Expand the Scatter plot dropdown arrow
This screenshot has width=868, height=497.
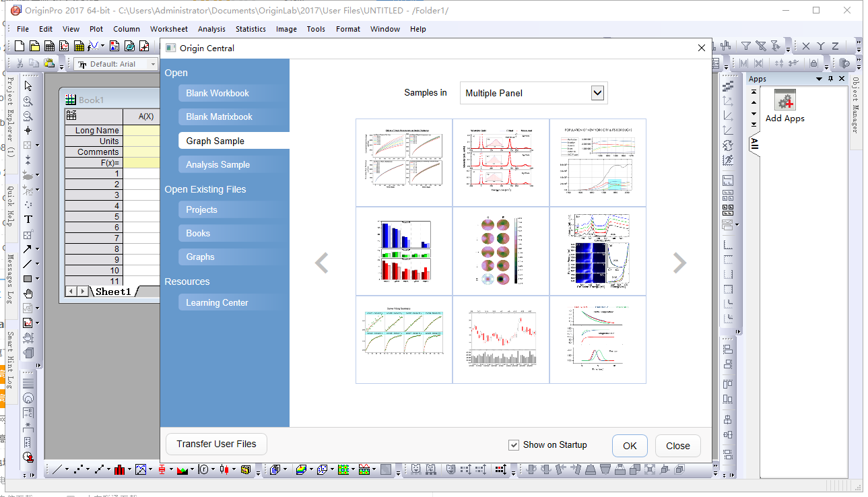pyautogui.click(x=88, y=470)
